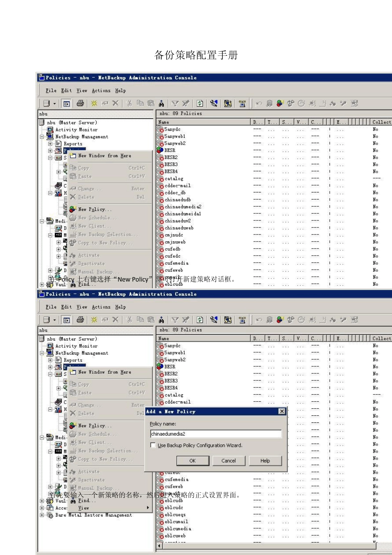Click the Activity Monitor icon in the lower tree

coord(50,346)
